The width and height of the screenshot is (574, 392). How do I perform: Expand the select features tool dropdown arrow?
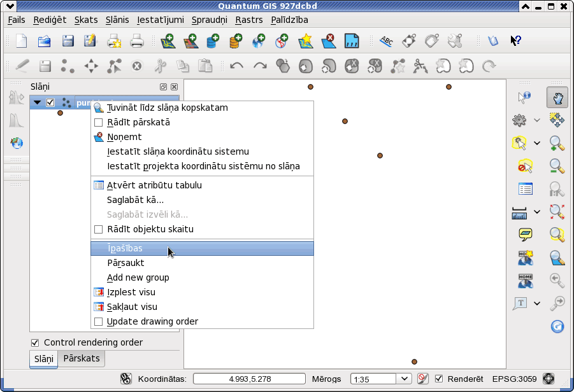point(537,143)
